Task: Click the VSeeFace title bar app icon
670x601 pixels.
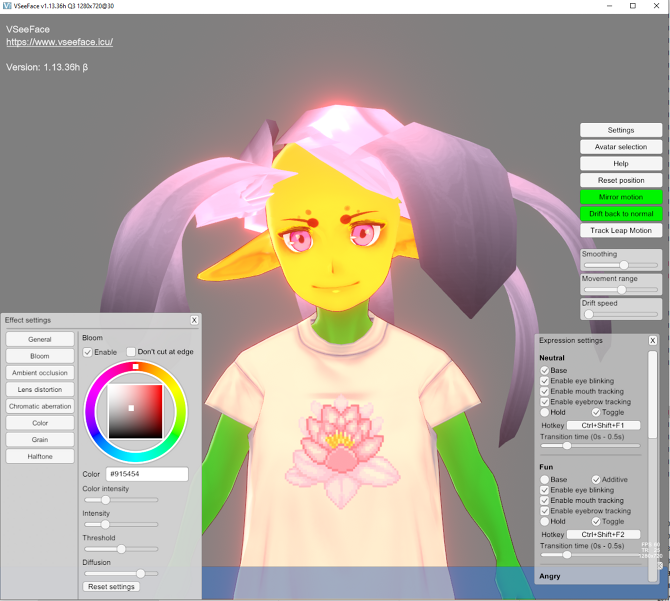Action: pyautogui.click(x=7, y=6)
